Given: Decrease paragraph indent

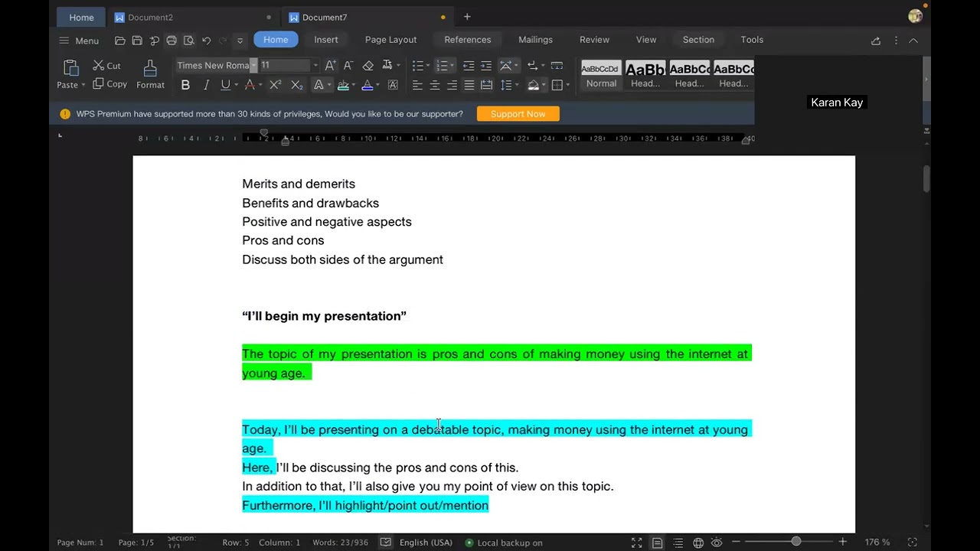Looking at the screenshot, I should 469,66.
